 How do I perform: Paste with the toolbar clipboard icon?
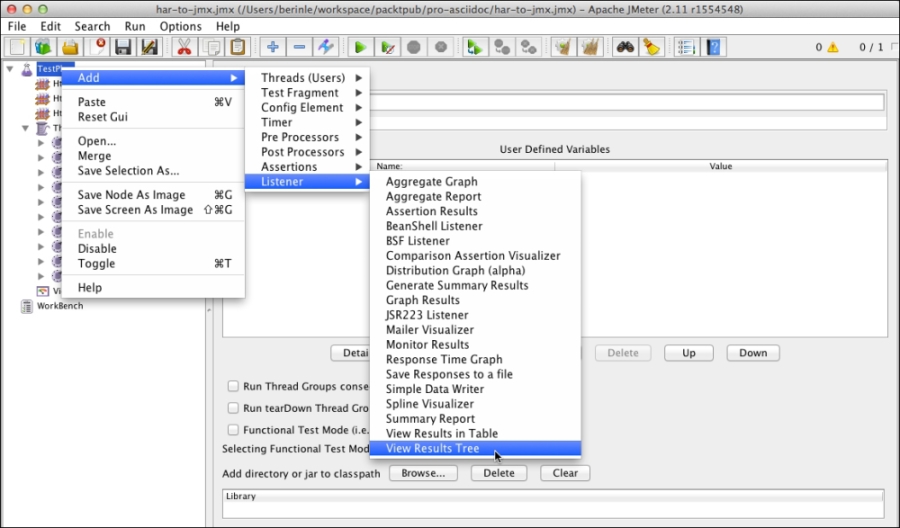(238, 47)
